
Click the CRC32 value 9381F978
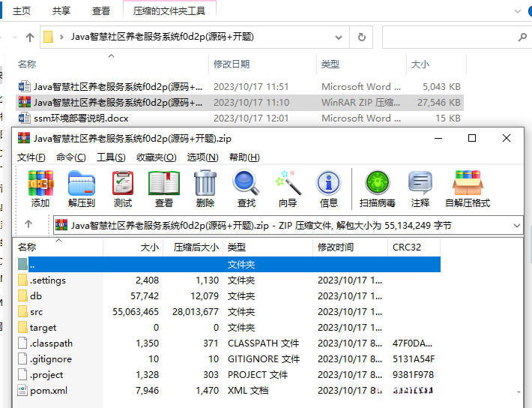(x=413, y=375)
